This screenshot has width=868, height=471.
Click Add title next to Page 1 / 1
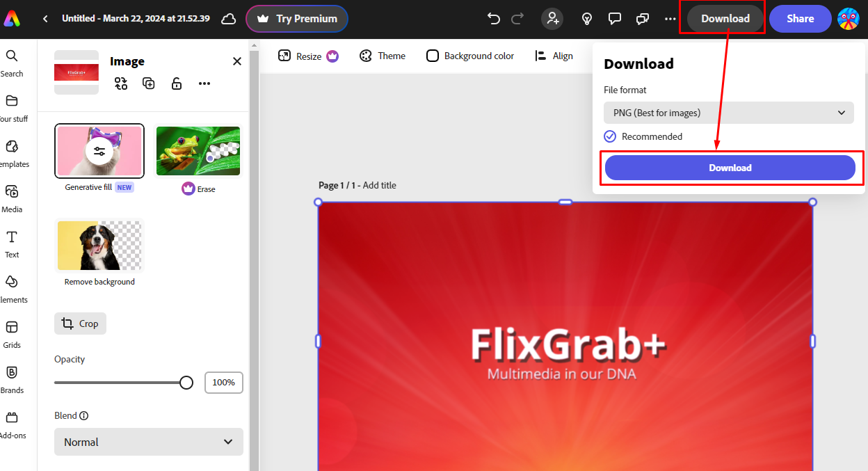pos(379,185)
